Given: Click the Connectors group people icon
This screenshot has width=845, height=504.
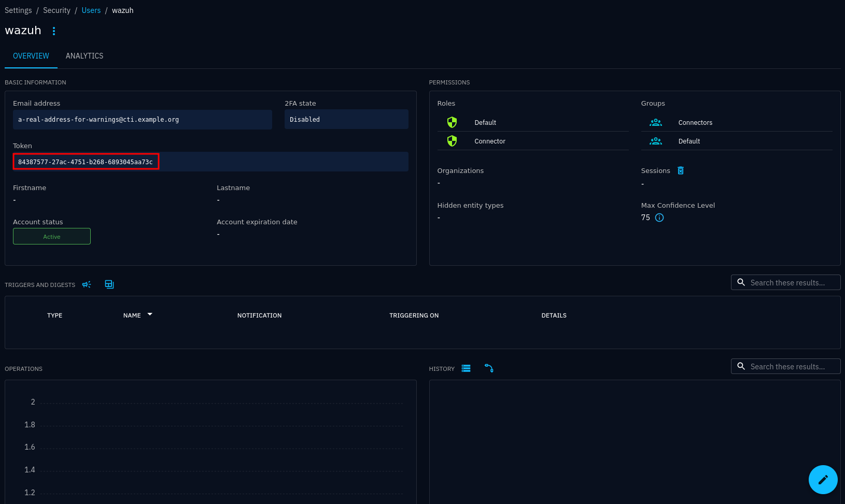Looking at the screenshot, I should click(656, 122).
